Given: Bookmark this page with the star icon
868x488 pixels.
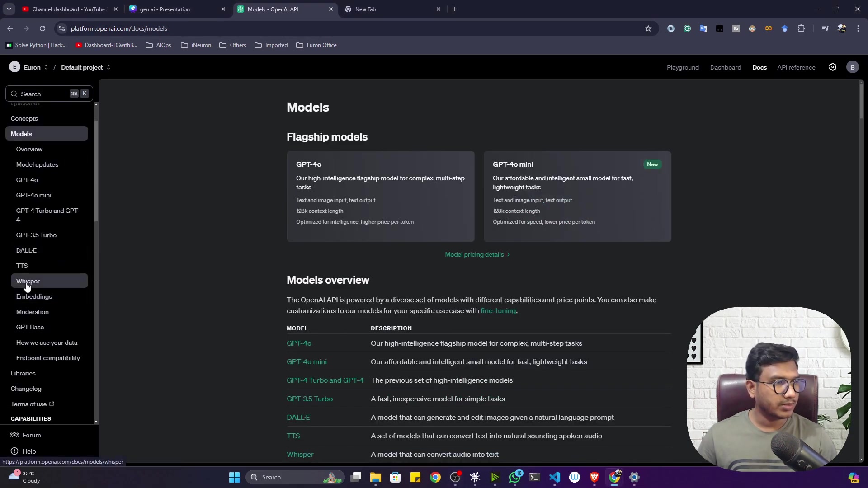Looking at the screenshot, I should pos(648,28).
